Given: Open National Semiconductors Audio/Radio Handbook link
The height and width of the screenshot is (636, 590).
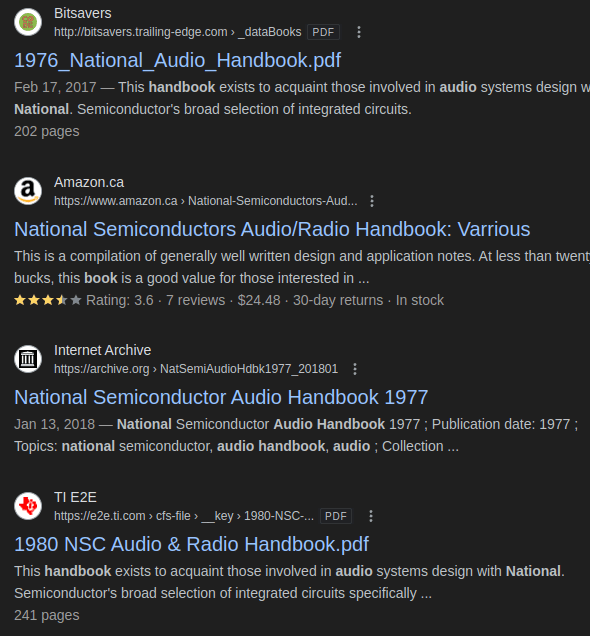Looking at the screenshot, I should click(272, 229).
